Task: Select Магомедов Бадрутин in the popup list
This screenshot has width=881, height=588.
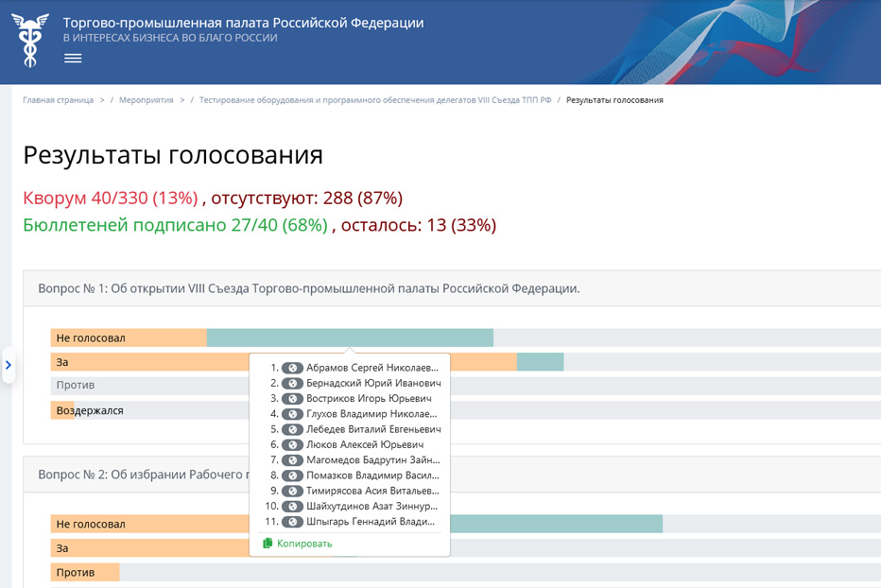Action: click(372, 459)
